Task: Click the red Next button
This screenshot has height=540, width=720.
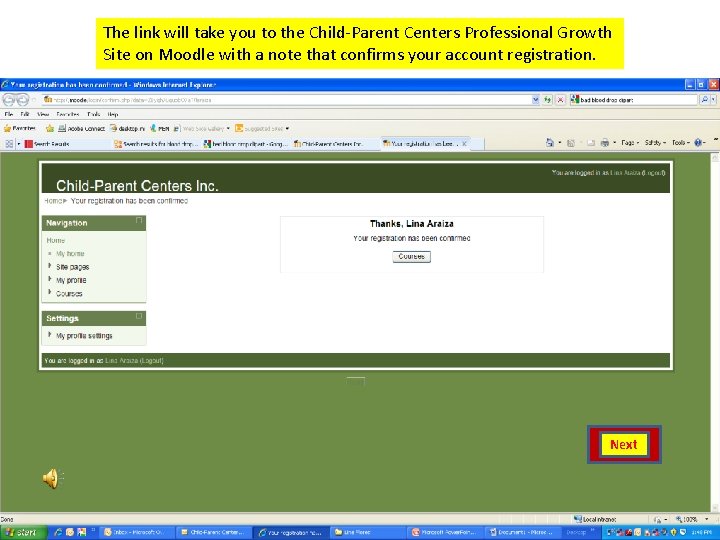Action: 624,444
